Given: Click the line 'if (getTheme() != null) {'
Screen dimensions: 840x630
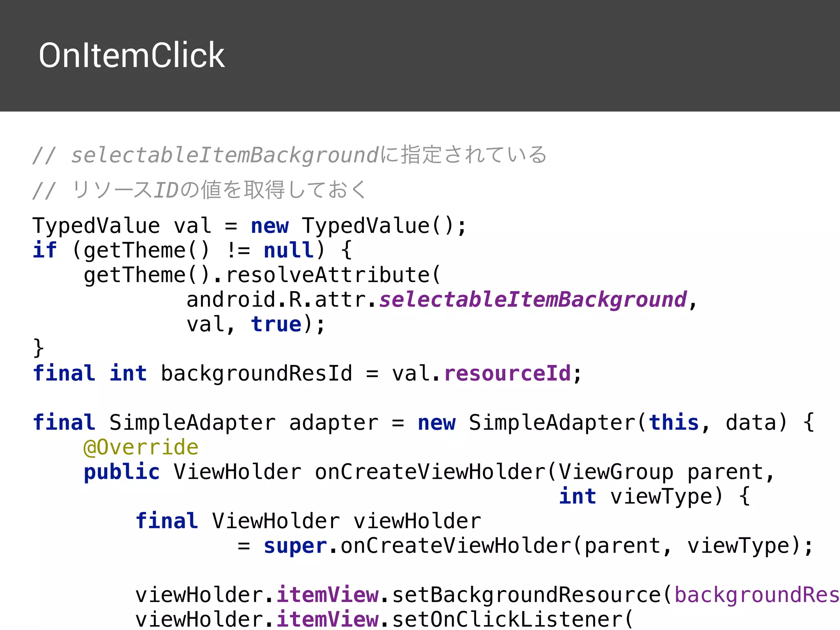Looking at the screenshot, I should coord(192,251).
